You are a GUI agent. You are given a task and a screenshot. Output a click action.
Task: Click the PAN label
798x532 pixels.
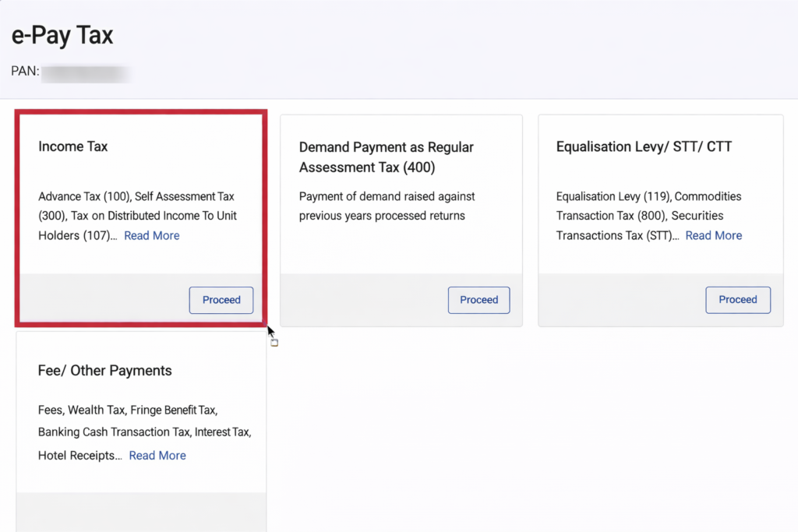tap(25, 72)
